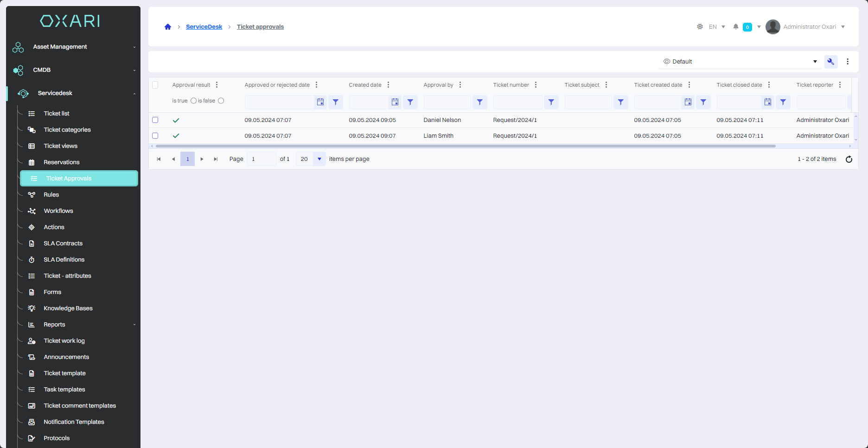Click the notification bell icon
The image size is (868, 448).
click(735, 27)
